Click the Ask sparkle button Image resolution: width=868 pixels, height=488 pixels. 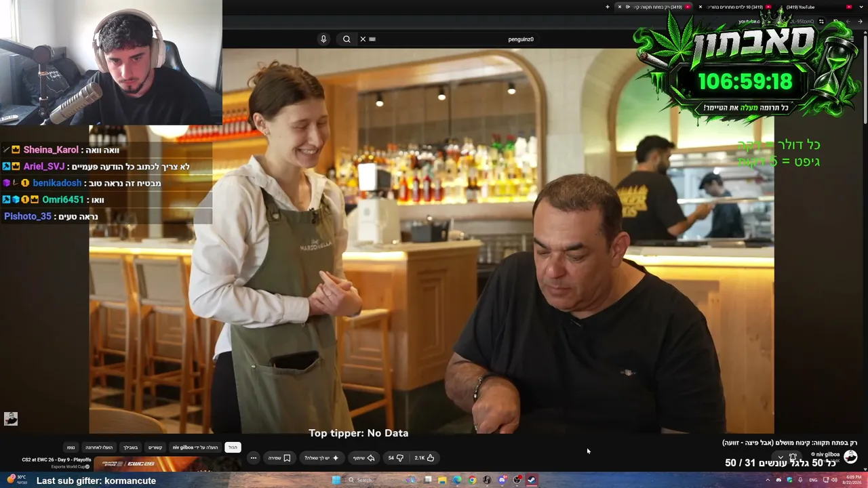[x=322, y=458]
